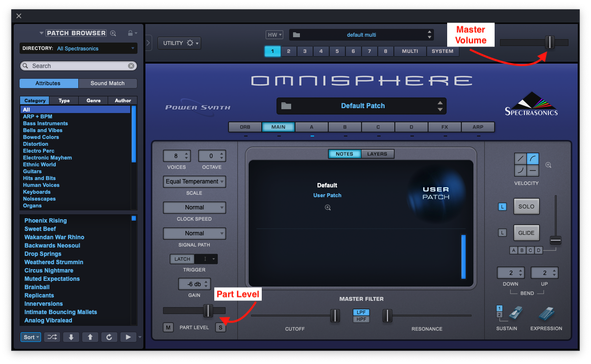Toggle layer A glide button
591x364 pixels.
pyautogui.click(x=513, y=250)
